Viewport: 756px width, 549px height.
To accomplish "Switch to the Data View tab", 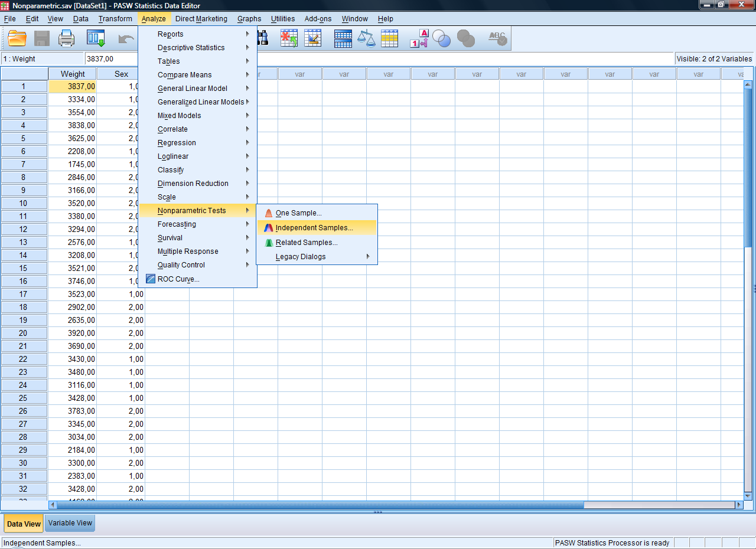I will click(x=24, y=524).
